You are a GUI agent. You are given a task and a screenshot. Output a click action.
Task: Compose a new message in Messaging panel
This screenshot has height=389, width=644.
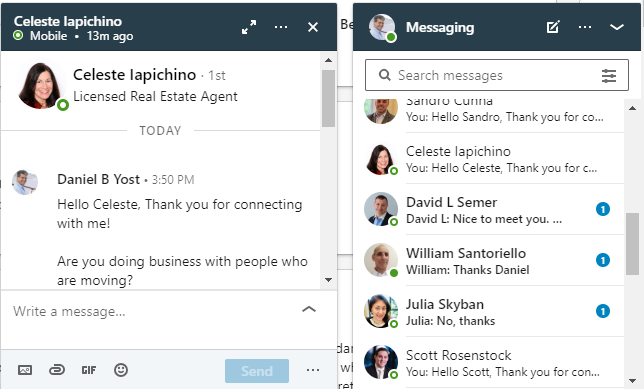click(553, 27)
